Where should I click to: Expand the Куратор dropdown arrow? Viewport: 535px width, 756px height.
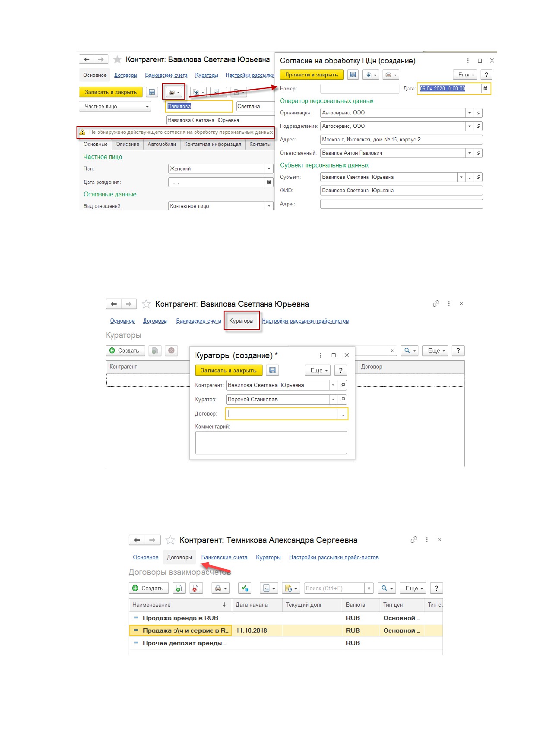[333, 400]
